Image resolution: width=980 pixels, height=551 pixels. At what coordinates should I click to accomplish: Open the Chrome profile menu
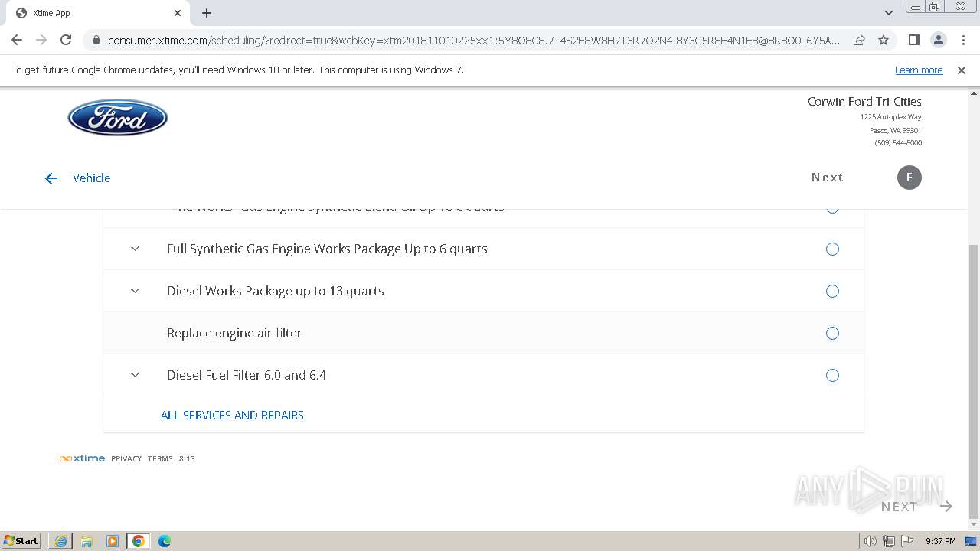(938, 40)
